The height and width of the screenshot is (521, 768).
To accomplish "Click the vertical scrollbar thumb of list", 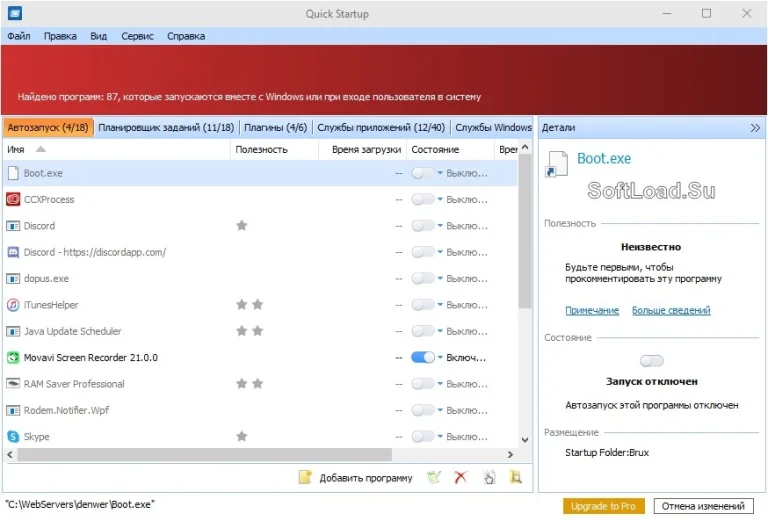I will pos(525,231).
